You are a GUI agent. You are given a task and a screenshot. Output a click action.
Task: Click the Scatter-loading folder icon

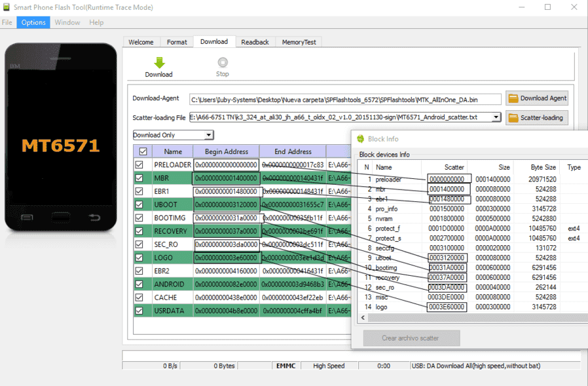[513, 118]
